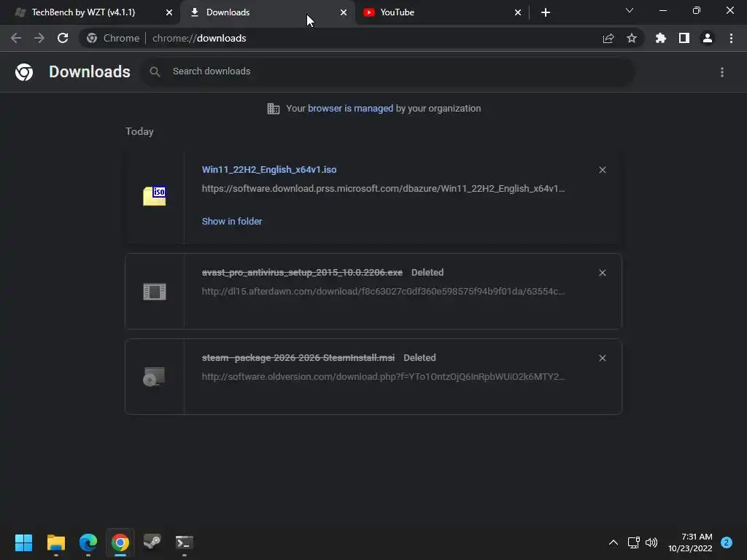Open File Explorer from the taskbar

[56, 542]
